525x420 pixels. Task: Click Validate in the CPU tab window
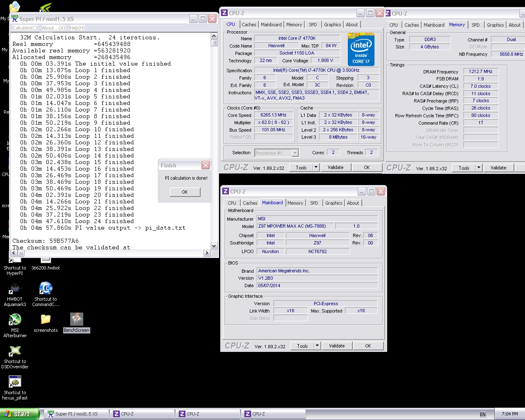[336, 167]
